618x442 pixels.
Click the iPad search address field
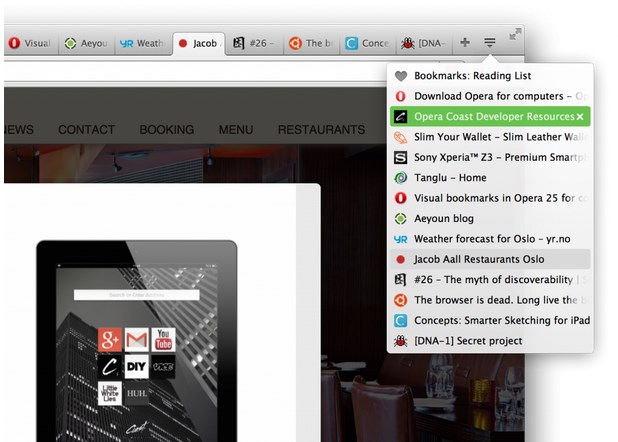[136, 295]
